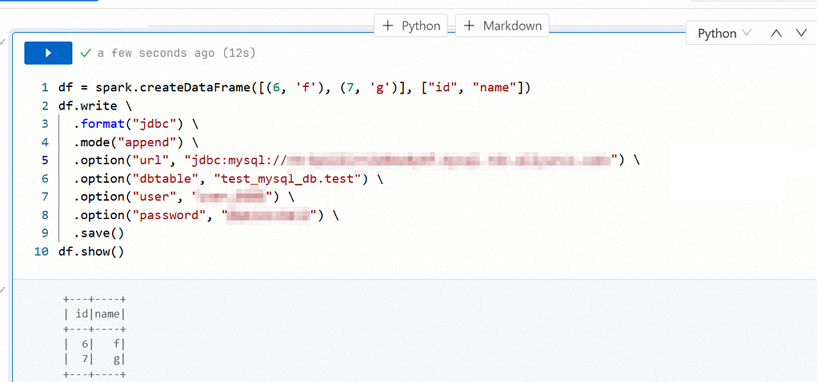This screenshot has height=382, width=817.
Task: Add a new Markdown cell
Action: (502, 26)
